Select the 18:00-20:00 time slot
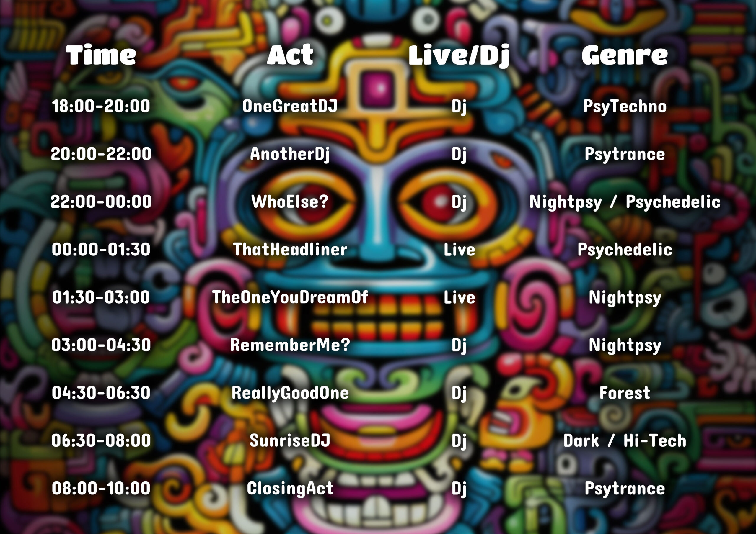This screenshot has width=756, height=534. [x=101, y=106]
